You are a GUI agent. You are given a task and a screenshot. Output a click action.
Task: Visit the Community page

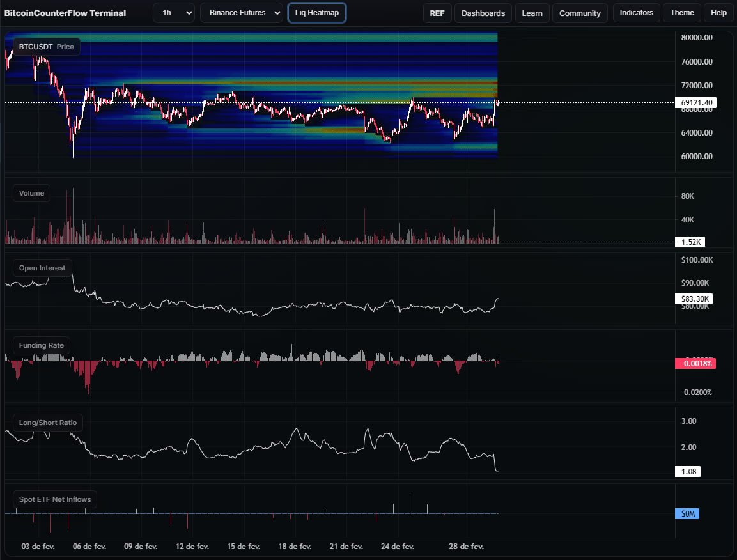pos(580,12)
